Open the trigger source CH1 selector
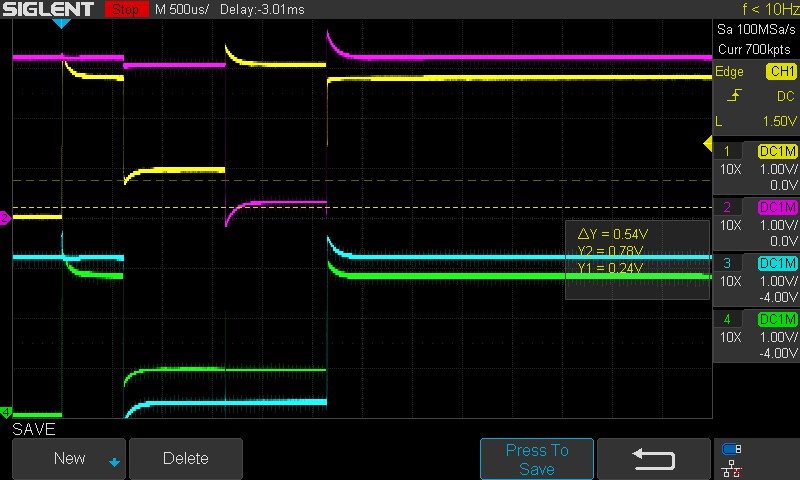 point(780,72)
